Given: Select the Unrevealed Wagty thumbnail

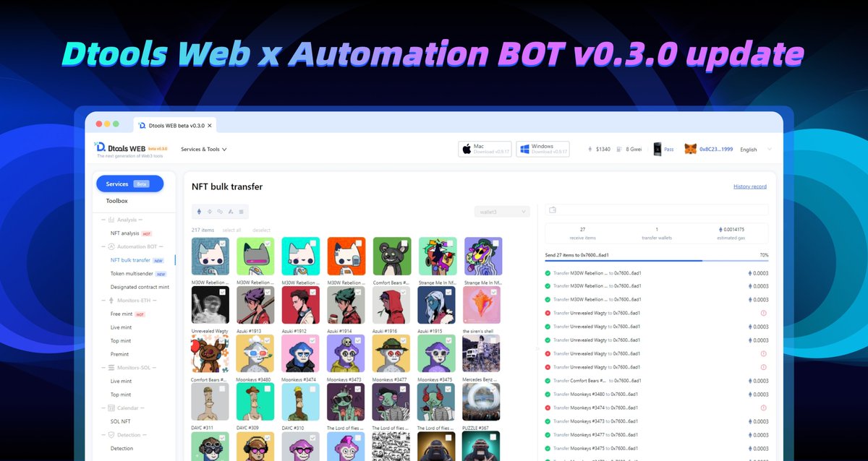Looking at the screenshot, I should click(210, 305).
